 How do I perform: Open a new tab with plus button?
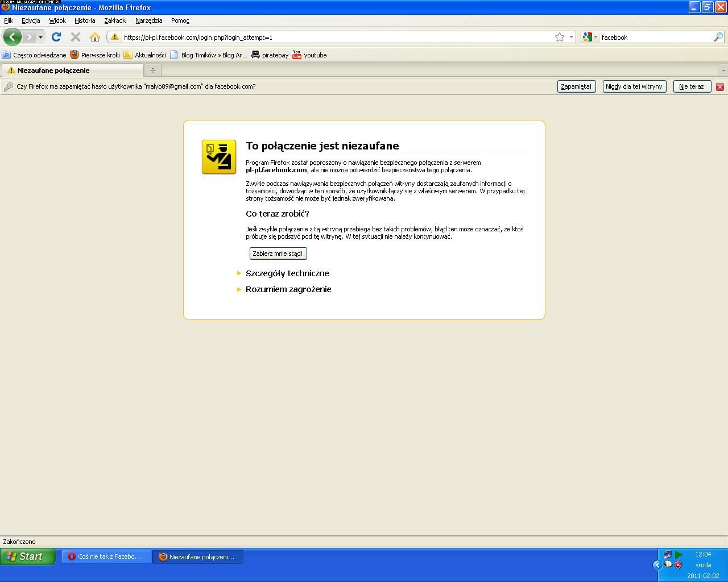coord(152,70)
